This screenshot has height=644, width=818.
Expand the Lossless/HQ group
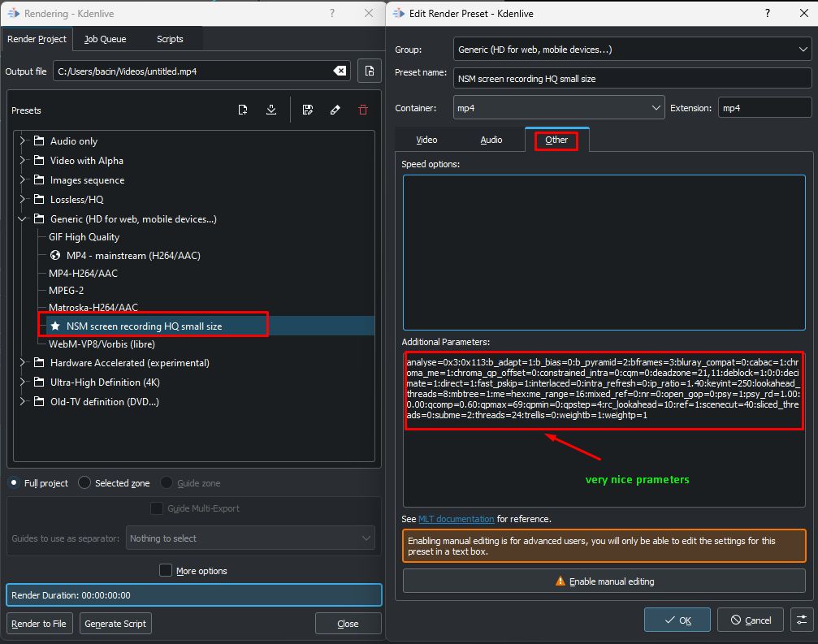(23, 199)
